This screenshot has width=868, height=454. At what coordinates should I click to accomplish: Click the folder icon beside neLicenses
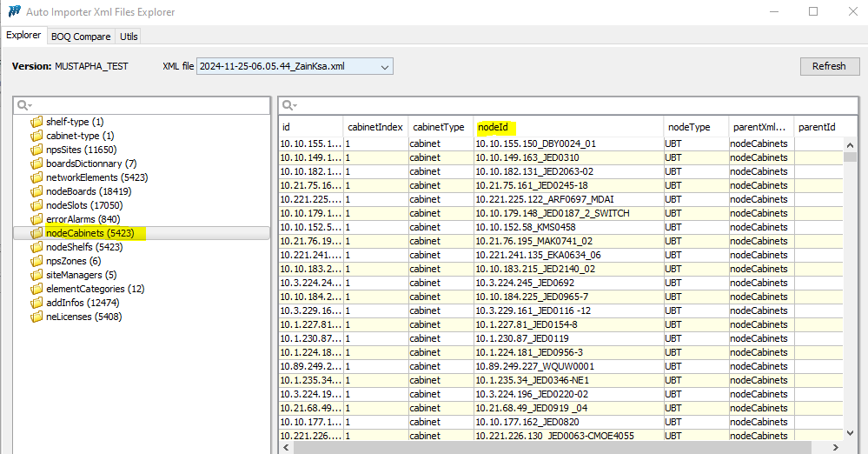(x=36, y=317)
